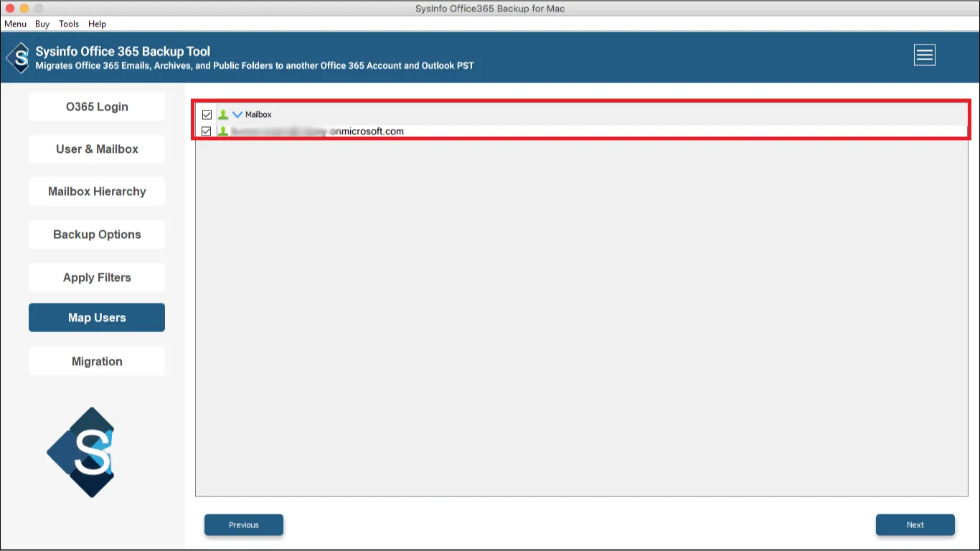Select the Map Users step
The height and width of the screenshot is (551, 980).
[x=97, y=318]
